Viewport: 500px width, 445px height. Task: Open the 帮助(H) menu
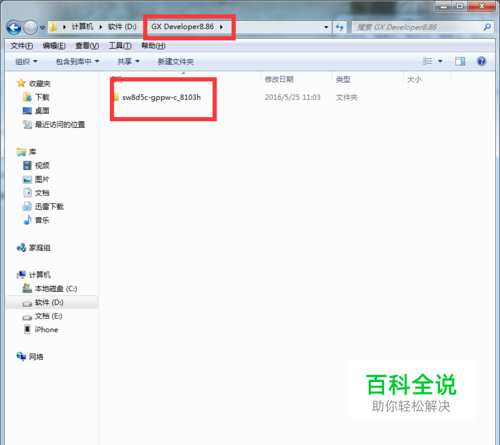point(153,46)
